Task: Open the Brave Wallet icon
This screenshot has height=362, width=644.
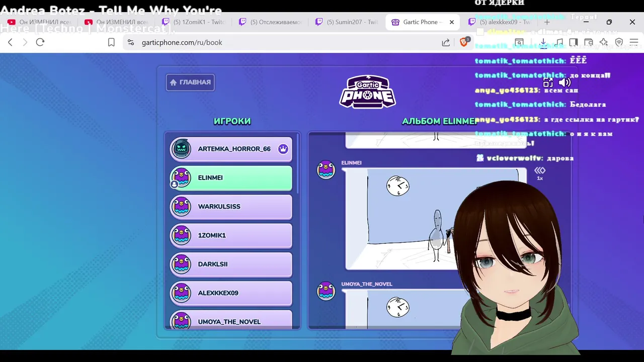Action: point(589,42)
